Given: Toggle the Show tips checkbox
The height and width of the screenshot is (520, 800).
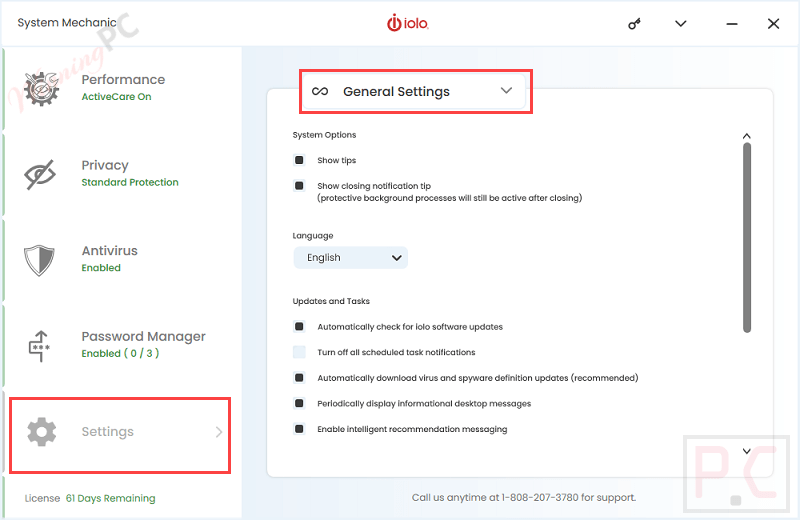Looking at the screenshot, I should pyautogui.click(x=299, y=160).
